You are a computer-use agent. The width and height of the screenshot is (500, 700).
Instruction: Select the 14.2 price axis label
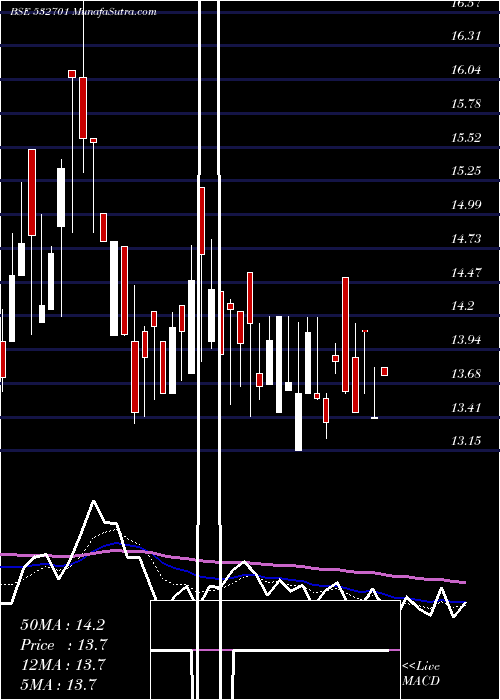tap(462, 306)
